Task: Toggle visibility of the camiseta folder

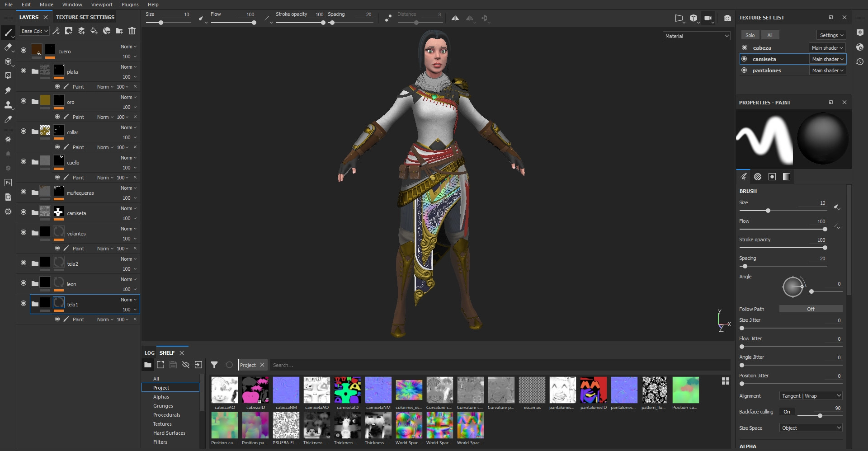Action: [24, 212]
